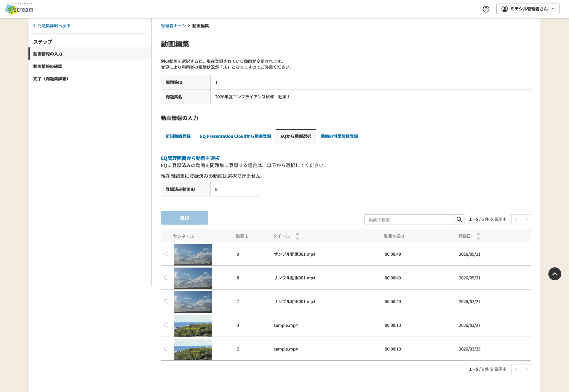
Task: Click the 動画編集 breadcrumb text
Action: [x=201, y=26]
